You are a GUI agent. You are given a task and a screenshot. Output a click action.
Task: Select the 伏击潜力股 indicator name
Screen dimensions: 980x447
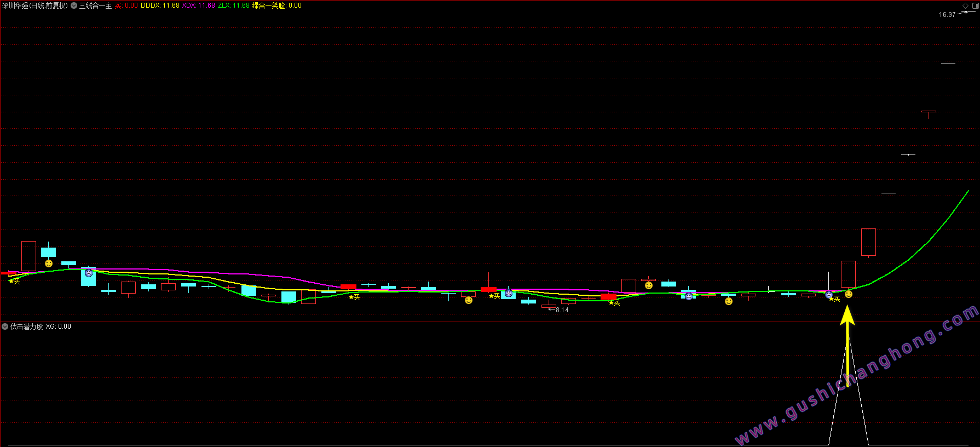[27, 326]
